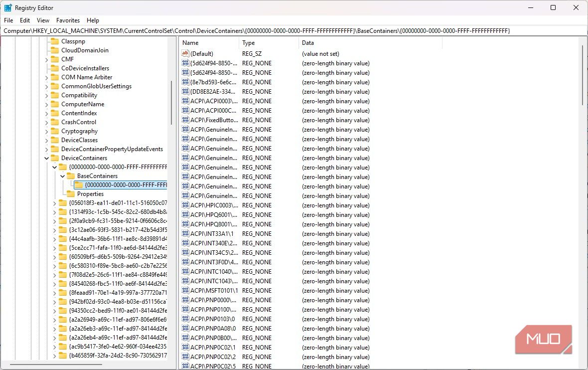
Task: Click binary icon for ACPI\ACPI0003 value
Action: click(185, 101)
